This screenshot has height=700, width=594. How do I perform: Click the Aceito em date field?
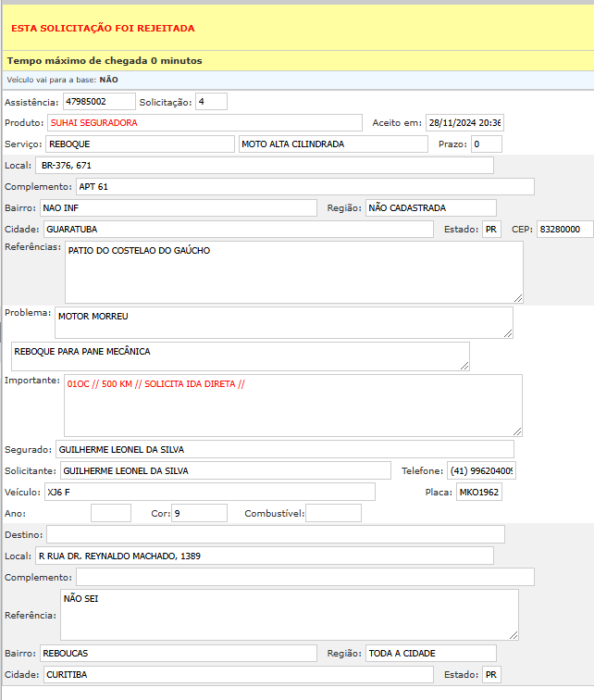pyautogui.click(x=464, y=122)
